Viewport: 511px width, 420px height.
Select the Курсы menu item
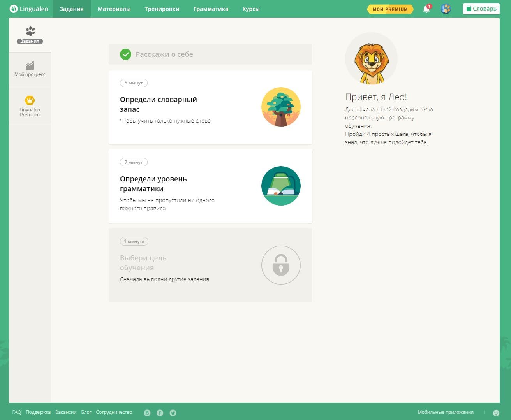(x=251, y=9)
